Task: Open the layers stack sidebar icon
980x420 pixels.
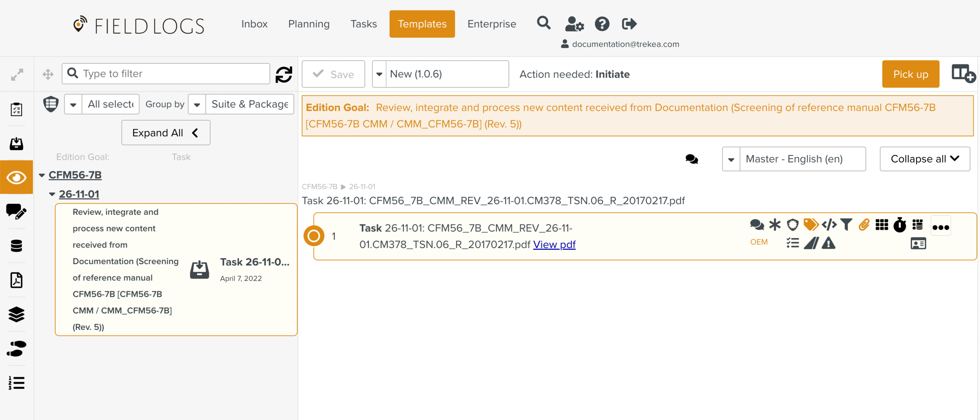Action: point(16,314)
